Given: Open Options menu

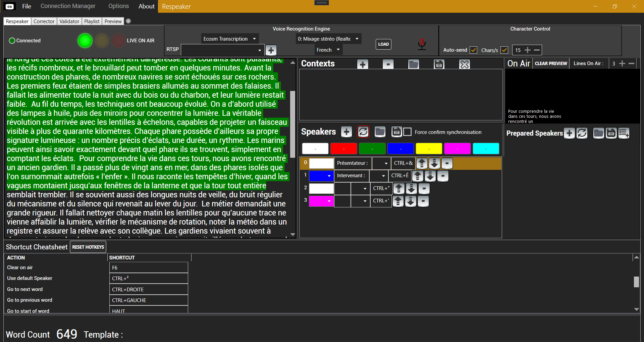Looking at the screenshot, I should click(118, 6).
